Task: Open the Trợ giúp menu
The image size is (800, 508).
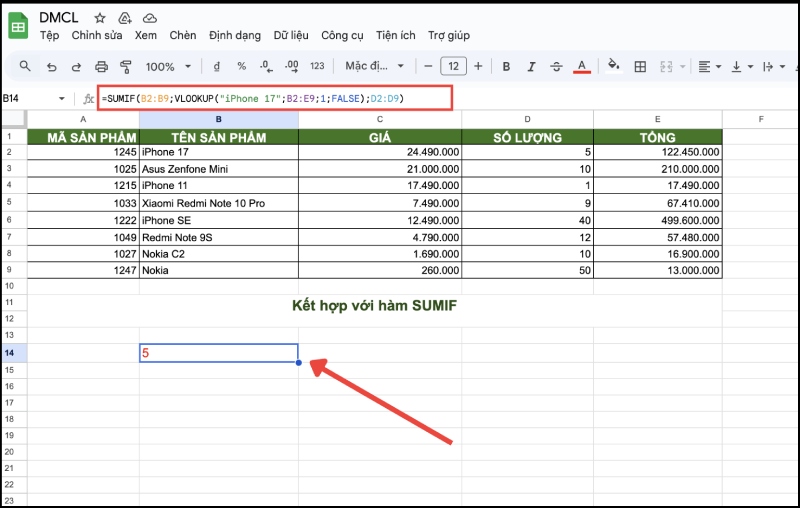Action: [449, 35]
